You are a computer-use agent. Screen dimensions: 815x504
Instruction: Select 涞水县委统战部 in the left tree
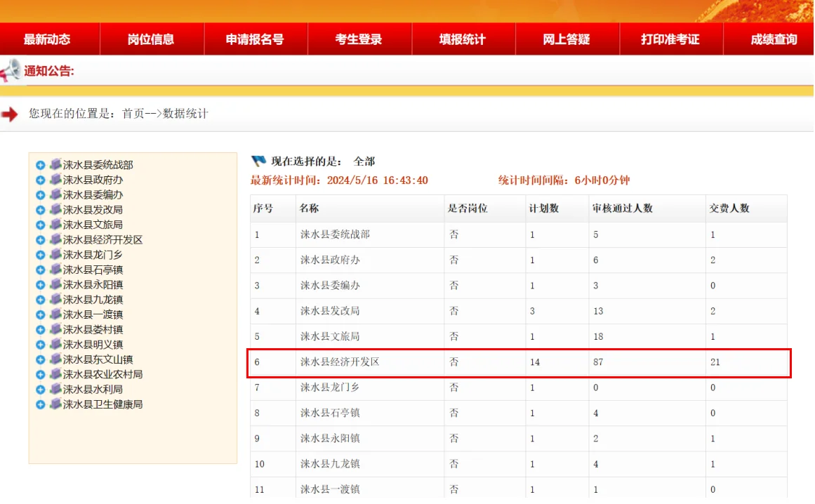[x=98, y=165]
